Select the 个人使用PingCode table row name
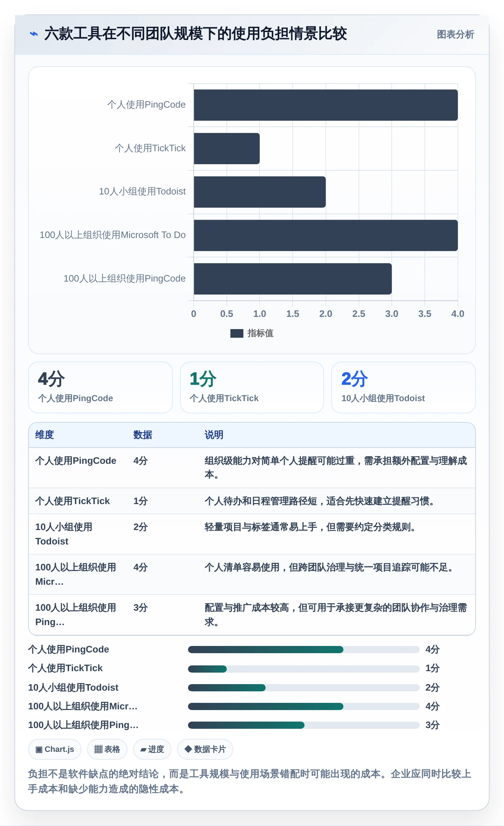The width and height of the screenshot is (504, 826). [76, 461]
